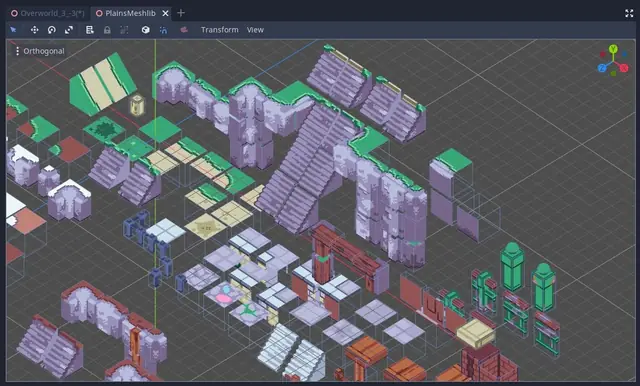
Task: Open the Transform menu
Action: tap(220, 30)
